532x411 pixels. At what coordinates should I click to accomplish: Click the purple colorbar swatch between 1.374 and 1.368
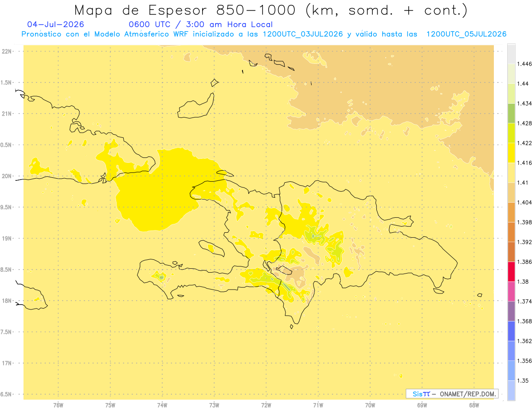click(511, 311)
